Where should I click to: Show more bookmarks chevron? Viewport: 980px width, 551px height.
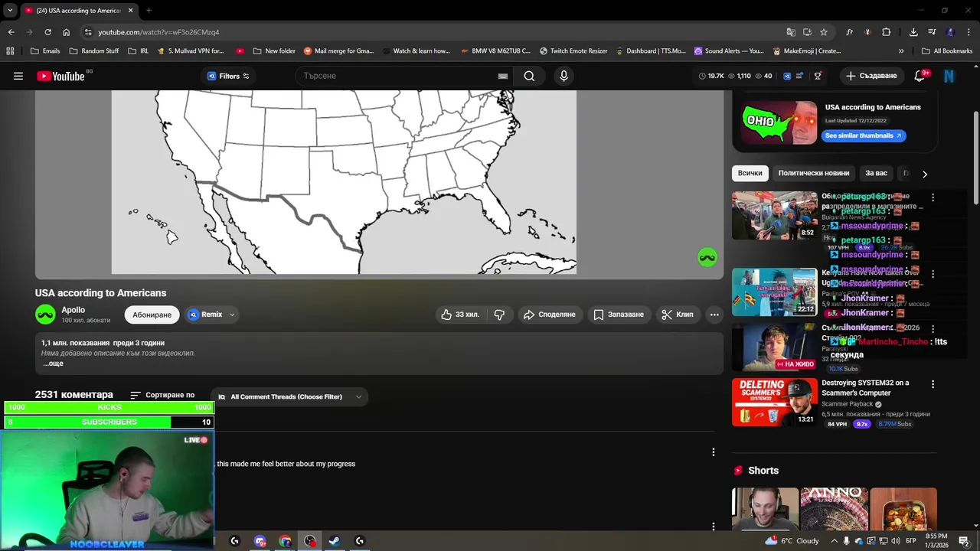click(x=901, y=51)
